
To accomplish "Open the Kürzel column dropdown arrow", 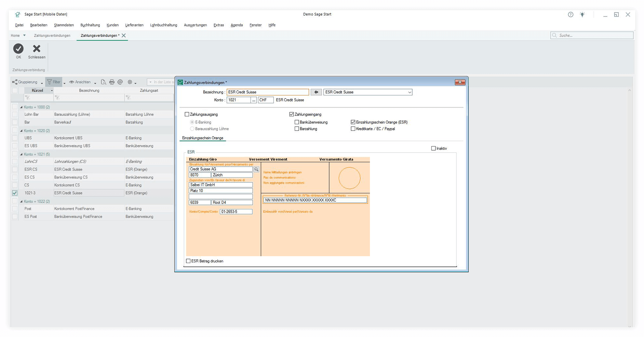I will [x=52, y=91].
